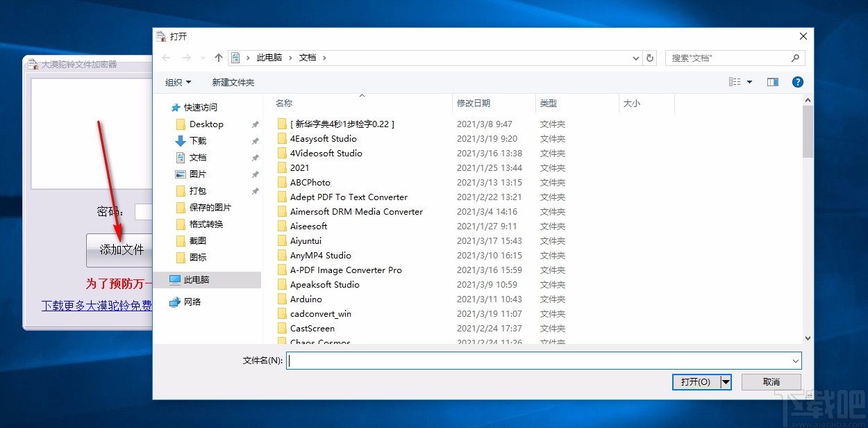Open the view options dropdown arrow
868x428 pixels.
[x=749, y=82]
